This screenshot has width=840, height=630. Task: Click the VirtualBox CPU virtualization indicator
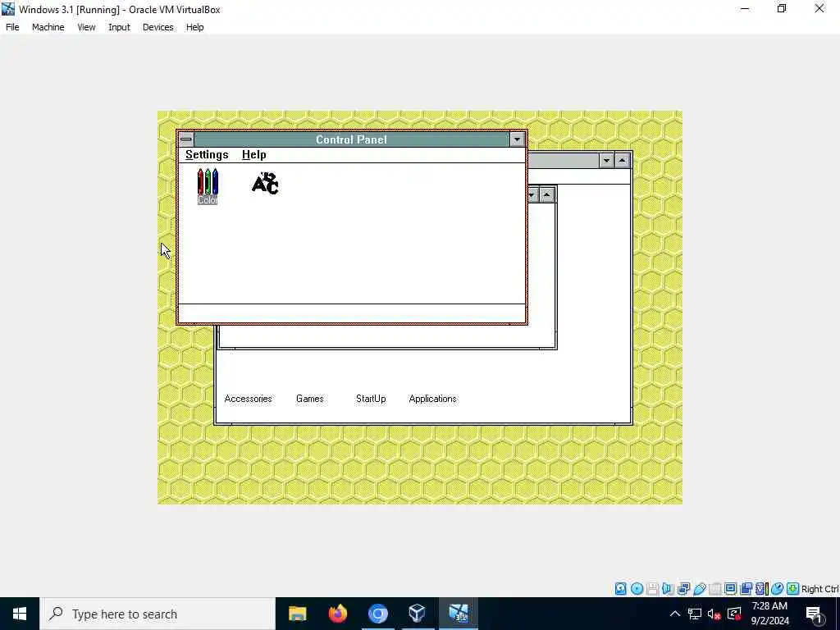762,589
